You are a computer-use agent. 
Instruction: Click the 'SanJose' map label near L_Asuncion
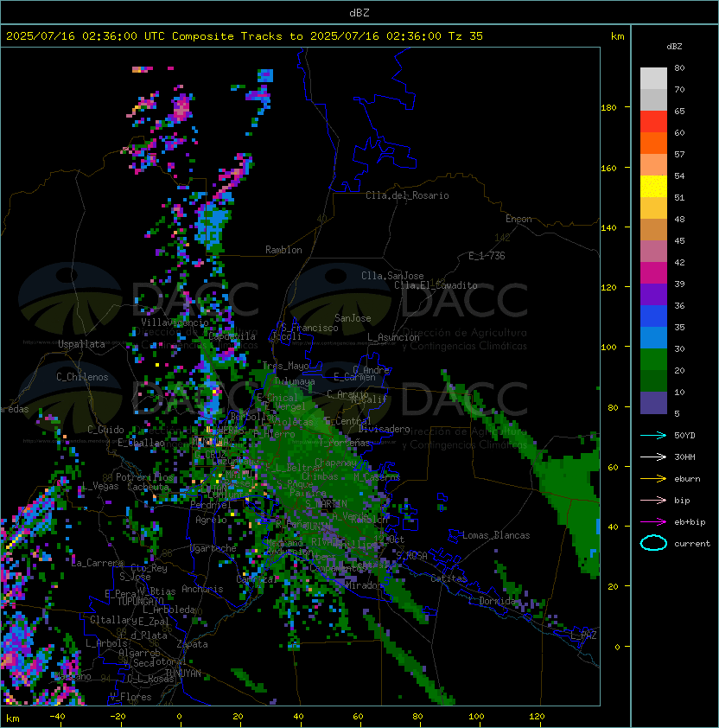tap(353, 318)
